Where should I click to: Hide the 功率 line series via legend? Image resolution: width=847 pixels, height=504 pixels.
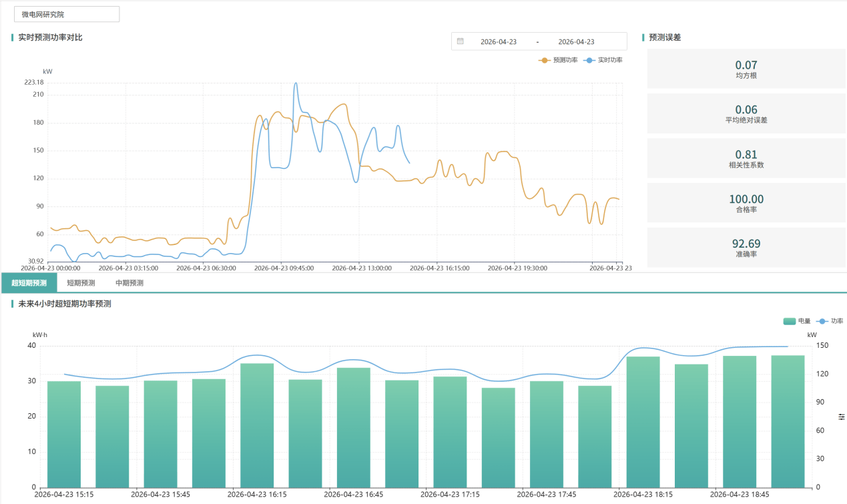pyautogui.click(x=830, y=321)
